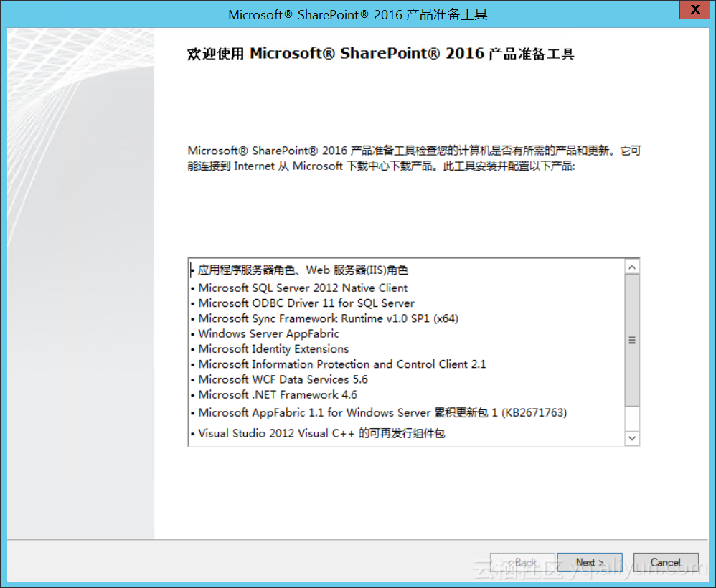Select 'Microsoft Information Protection and Control Client 2.1'
Viewport: 716px width, 588px height.
coord(339,364)
